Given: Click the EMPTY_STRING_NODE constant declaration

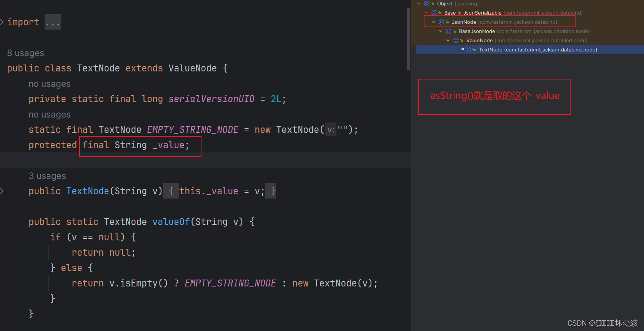Looking at the screenshot, I should [x=193, y=130].
